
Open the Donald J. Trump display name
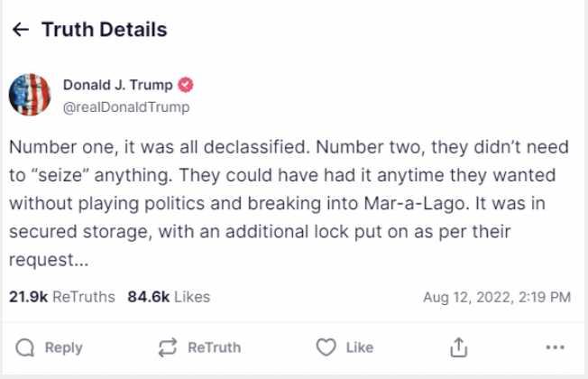[118, 86]
